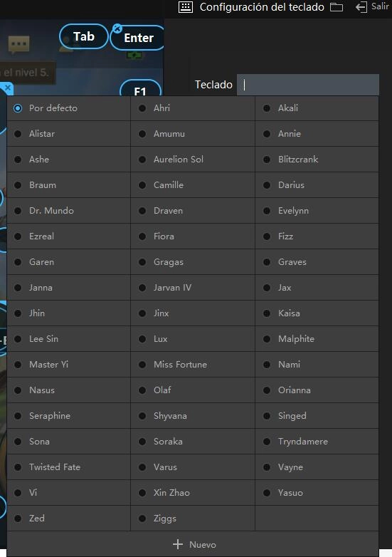This screenshot has width=392, height=557.
Task: Choose the Olaf profile
Action: pos(193,390)
